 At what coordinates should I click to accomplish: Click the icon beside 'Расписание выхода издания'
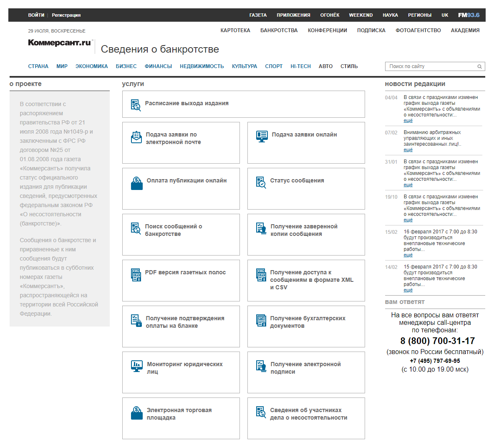point(136,105)
